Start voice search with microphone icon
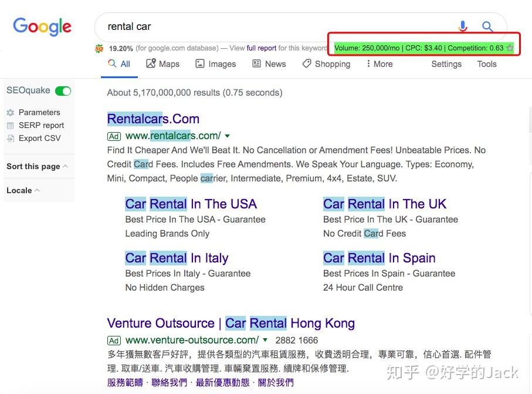Image resolution: width=532 pixels, height=394 pixels. (462, 26)
